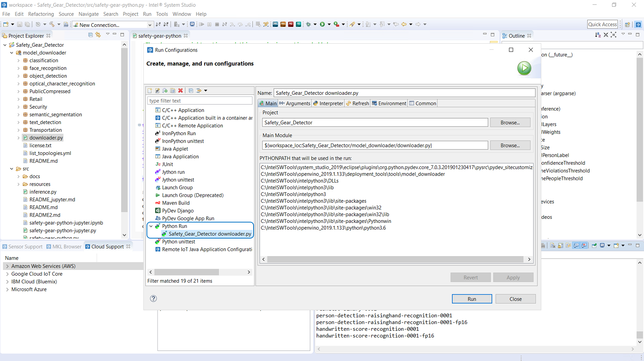Click configurations tree horizontal scrollbar
The image size is (644, 361).
tap(186, 272)
